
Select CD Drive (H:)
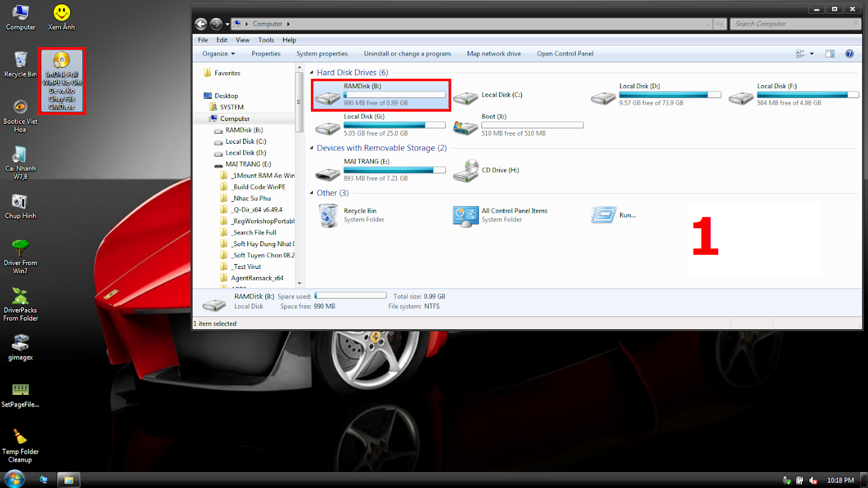487,170
